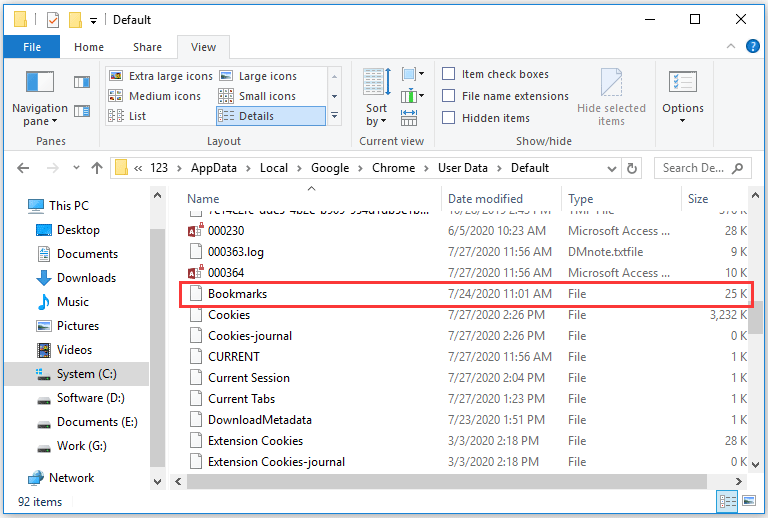Switch to the Home ribbon tab
This screenshot has height=518, width=768.
point(89,47)
